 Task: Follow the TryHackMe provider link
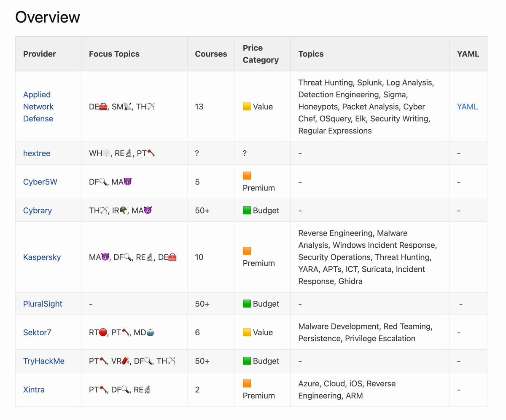pyautogui.click(x=44, y=361)
